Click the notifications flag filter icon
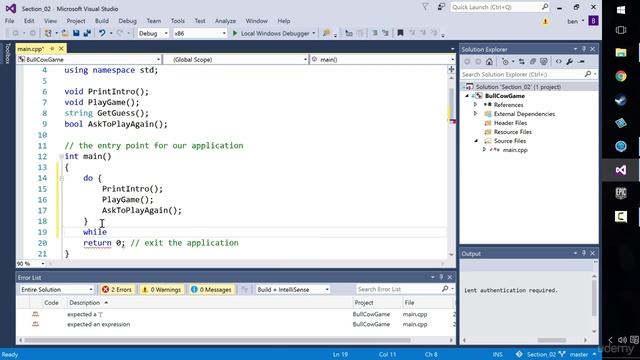Screen dimensions: 640x360 click(425, 7)
